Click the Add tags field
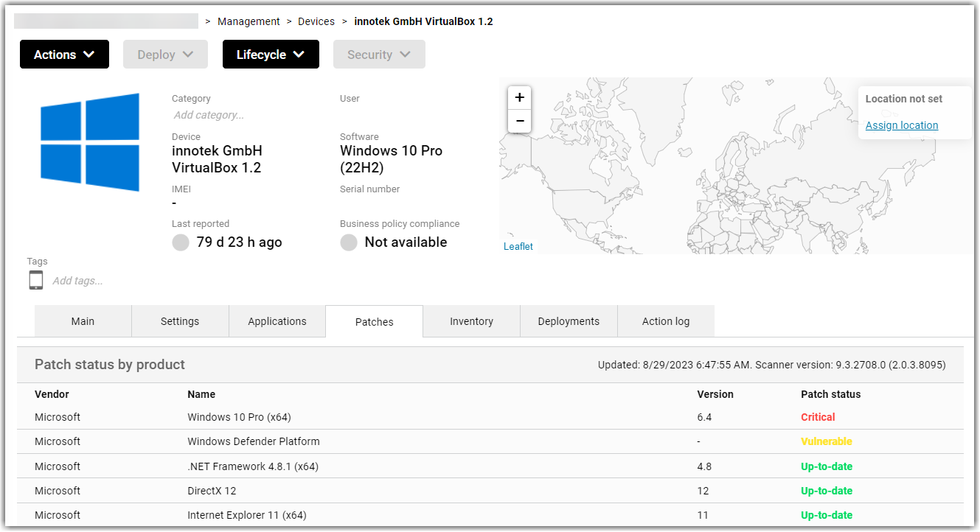The width and height of the screenshot is (980, 532). pos(77,281)
